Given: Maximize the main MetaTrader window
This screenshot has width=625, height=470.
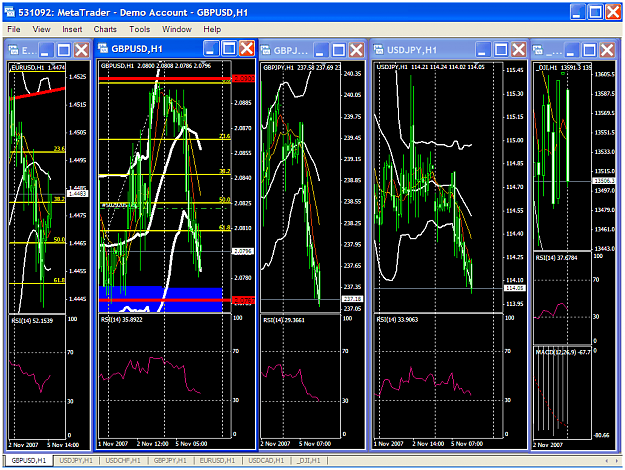Looking at the screenshot, I should pyautogui.click(x=595, y=12).
